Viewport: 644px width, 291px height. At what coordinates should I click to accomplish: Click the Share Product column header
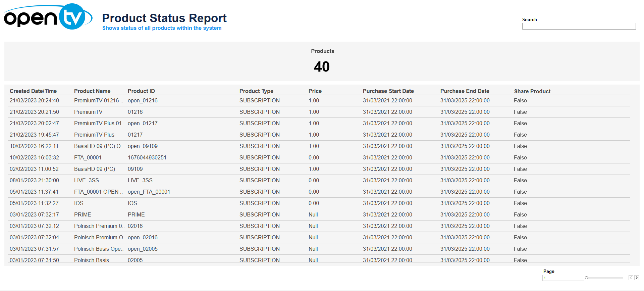532,91
